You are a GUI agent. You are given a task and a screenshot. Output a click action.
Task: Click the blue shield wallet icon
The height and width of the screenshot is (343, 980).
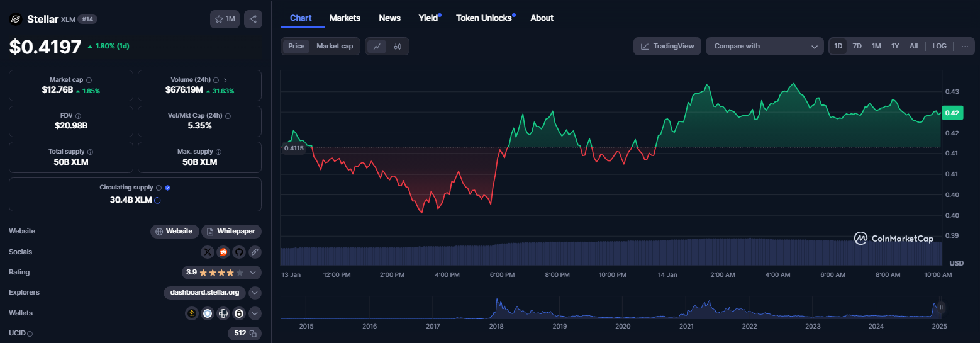point(208,313)
